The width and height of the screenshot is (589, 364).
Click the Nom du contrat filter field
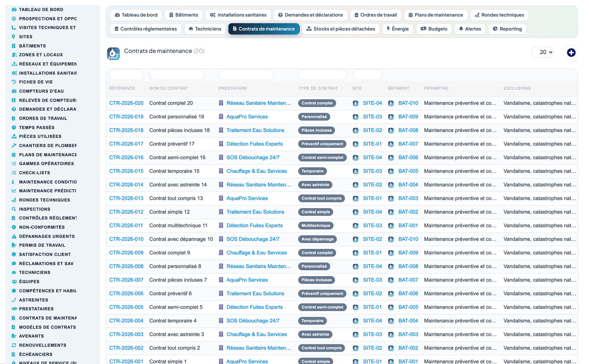pyautogui.click(x=177, y=75)
